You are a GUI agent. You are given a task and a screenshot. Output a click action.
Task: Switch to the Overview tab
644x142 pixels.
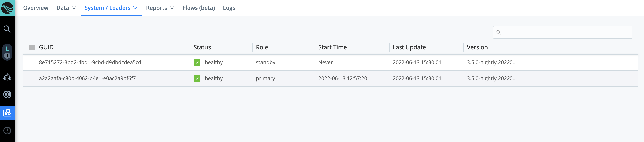point(36,8)
